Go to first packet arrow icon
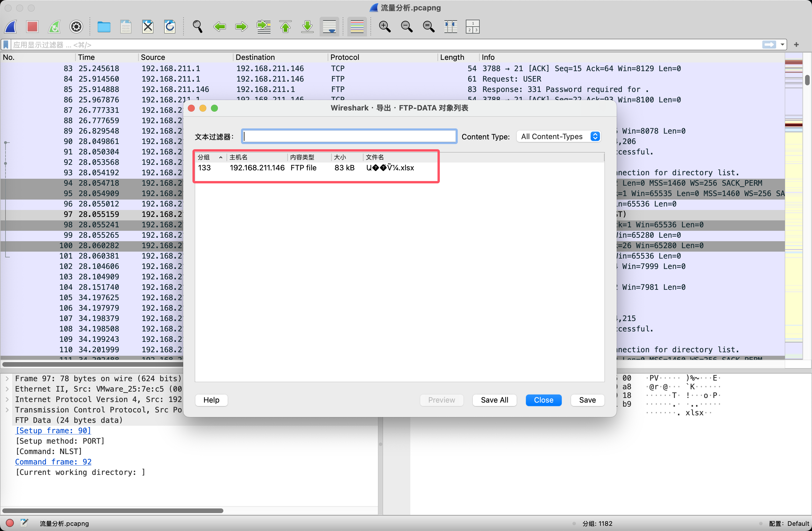This screenshot has width=812, height=531. (286, 27)
